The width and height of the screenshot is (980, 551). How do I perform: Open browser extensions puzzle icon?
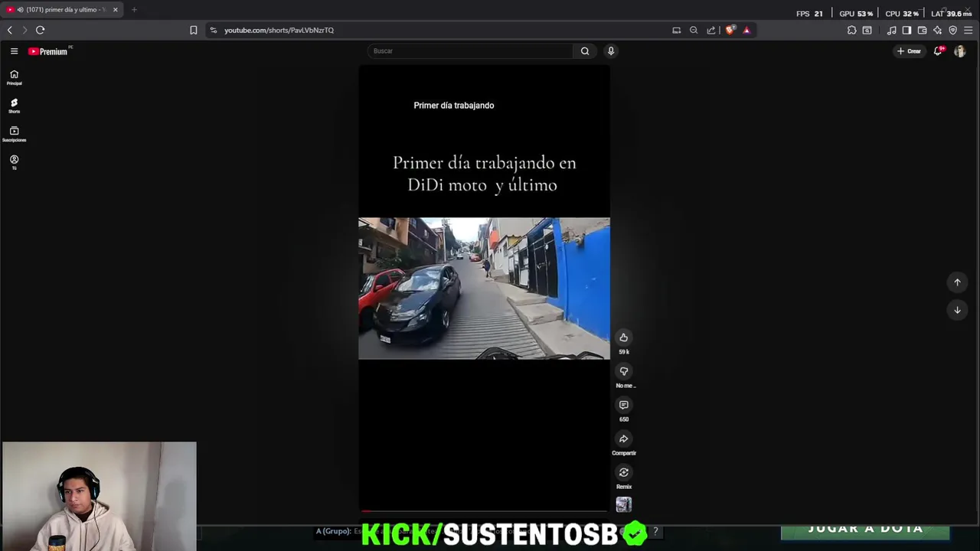point(852,31)
